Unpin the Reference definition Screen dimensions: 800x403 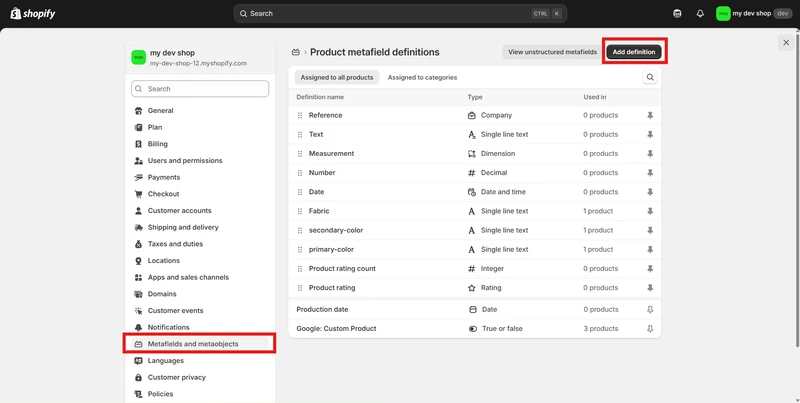649,115
